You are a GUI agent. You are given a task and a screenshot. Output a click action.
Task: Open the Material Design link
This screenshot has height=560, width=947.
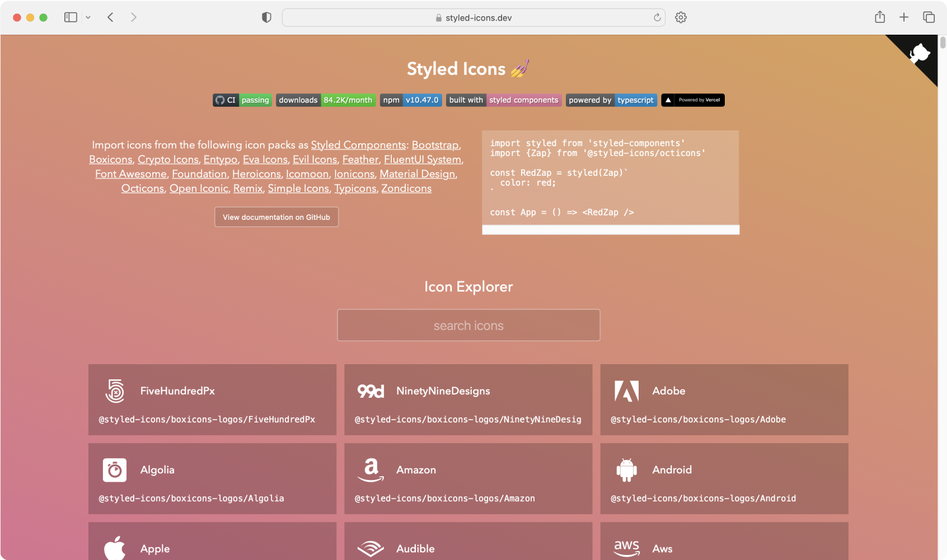[418, 174]
